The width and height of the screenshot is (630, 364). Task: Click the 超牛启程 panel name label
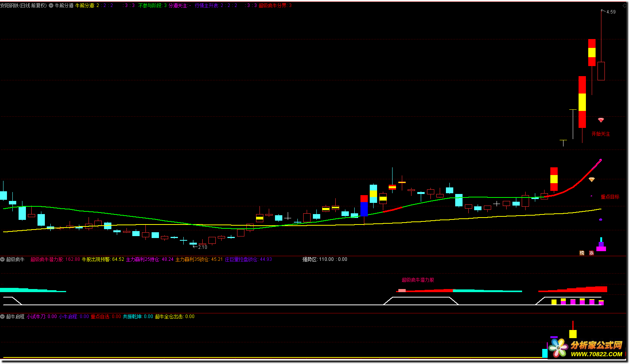click(15, 316)
